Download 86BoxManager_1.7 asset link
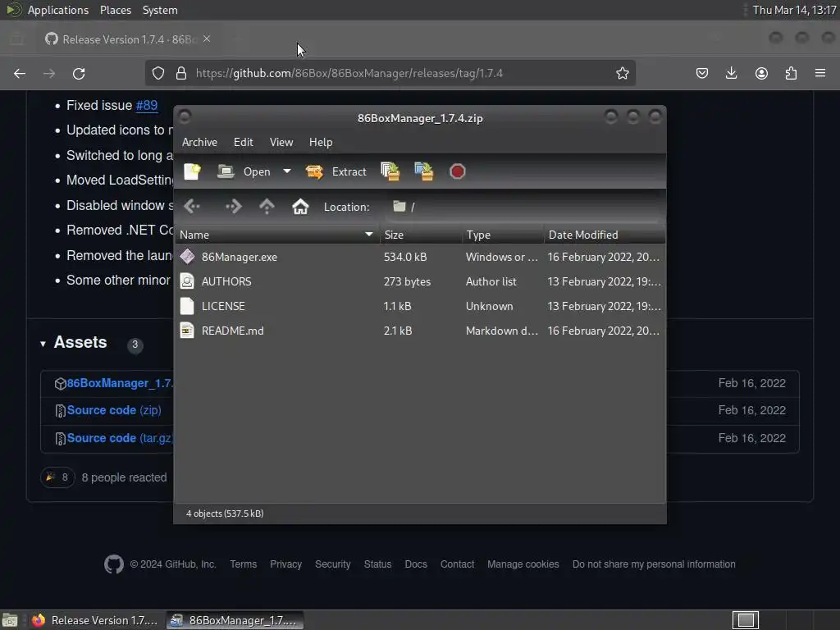The image size is (840, 630). click(x=120, y=383)
